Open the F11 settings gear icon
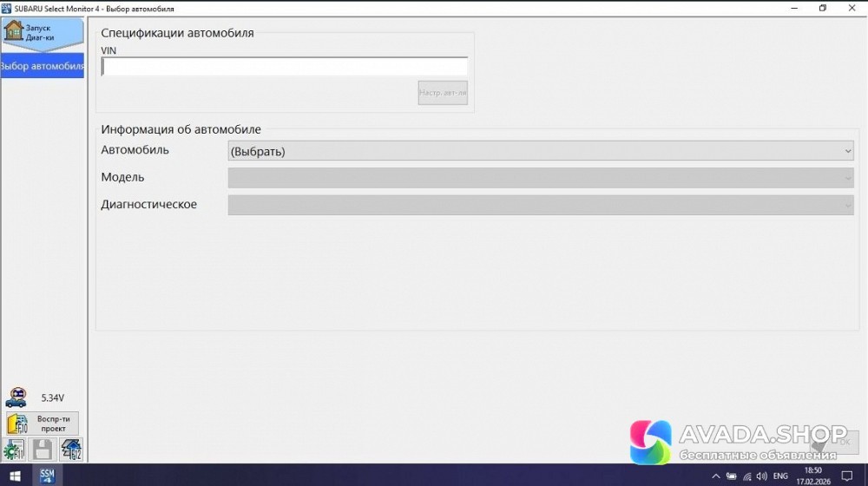This screenshot has width=868, height=486. (x=14, y=450)
